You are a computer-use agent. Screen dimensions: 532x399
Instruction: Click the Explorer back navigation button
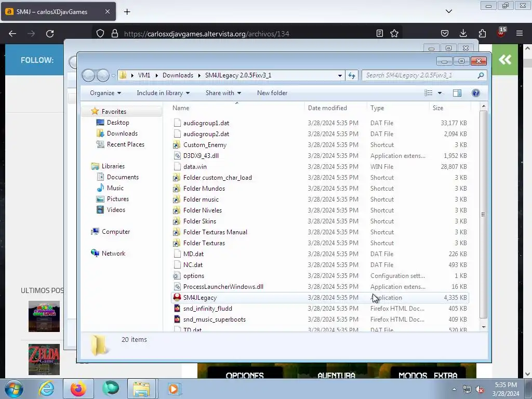[88, 75]
